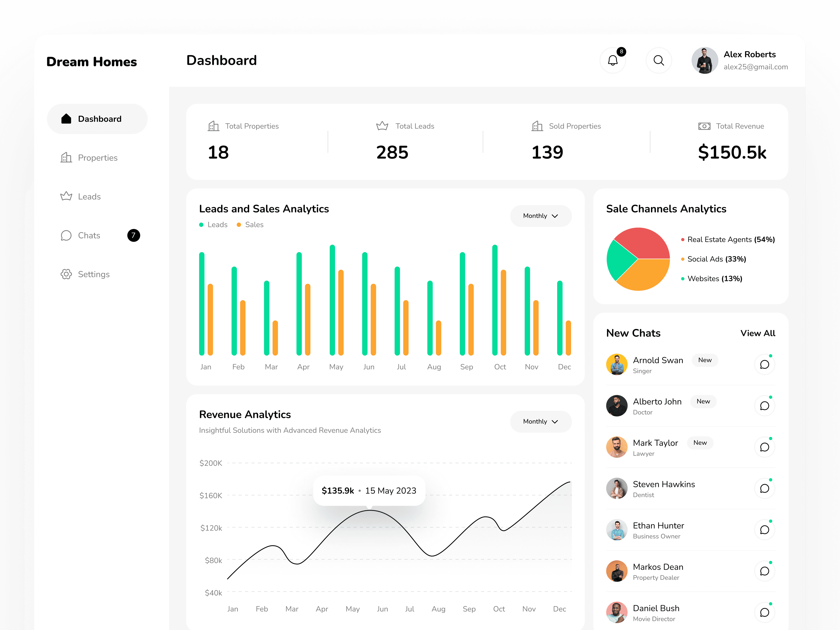This screenshot has height=630, width=840.
Task: Click the Markos Dean chat icon
Action: click(764, 571)
